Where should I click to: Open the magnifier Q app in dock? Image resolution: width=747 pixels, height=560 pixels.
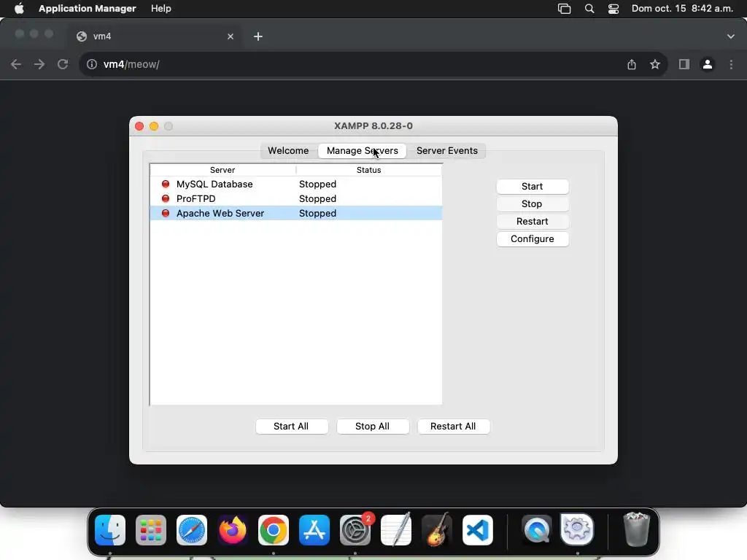pyautogui.click(x=537, y=530)
